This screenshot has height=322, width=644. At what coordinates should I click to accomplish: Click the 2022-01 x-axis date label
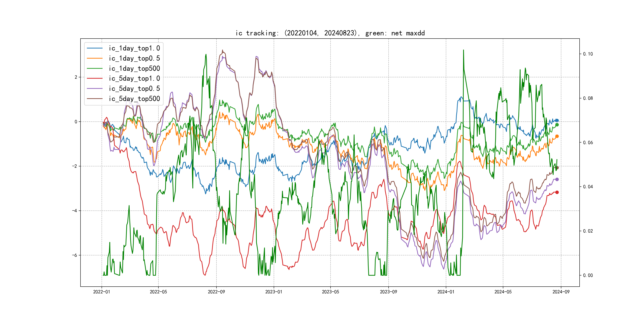(x=102, y=292)
